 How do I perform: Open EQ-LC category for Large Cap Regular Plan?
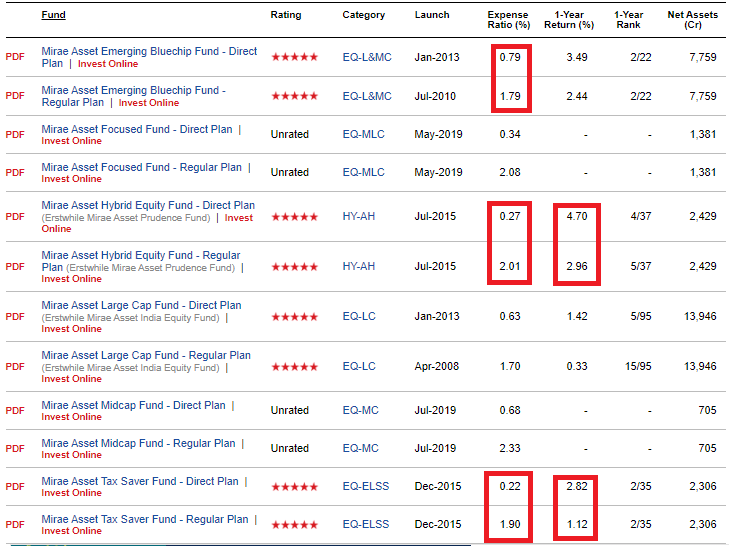click(359, 366)
